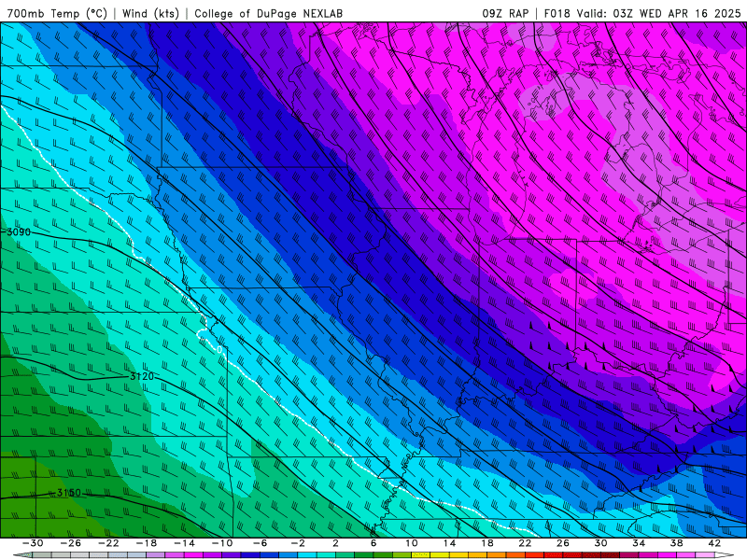
Task: Click the -18 colorbar tick label
Action: (147, 543)
